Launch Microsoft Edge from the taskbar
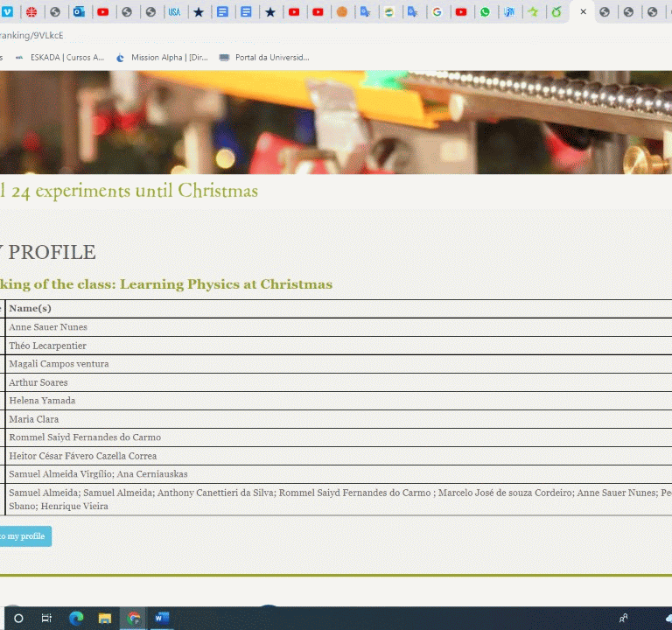The height and width of the screenshot is (630, 672). point(76,618)
